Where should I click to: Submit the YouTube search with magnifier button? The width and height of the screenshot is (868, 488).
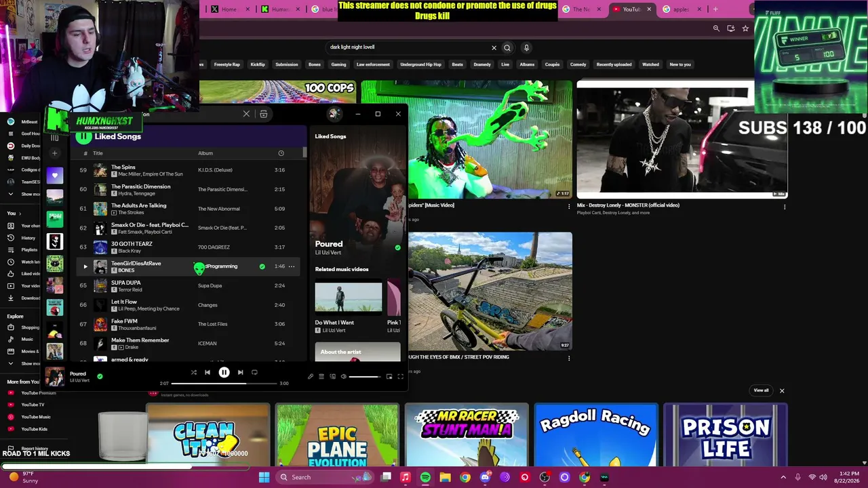(507, 47)
